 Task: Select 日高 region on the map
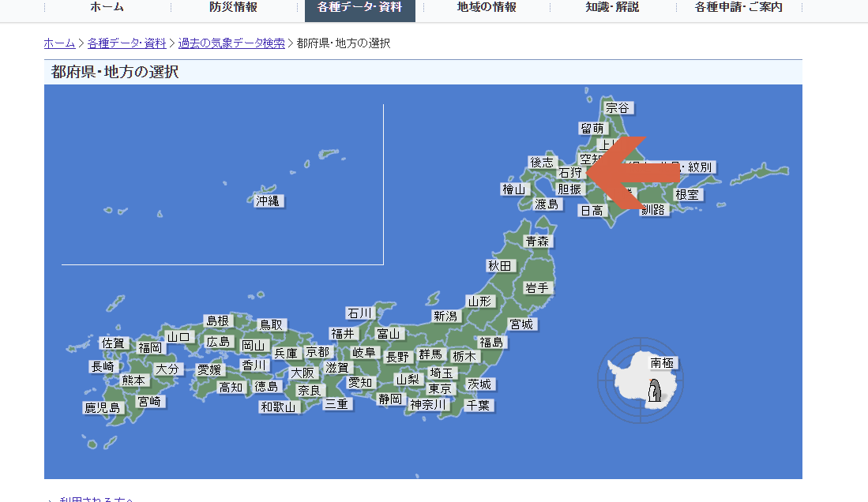592,211
